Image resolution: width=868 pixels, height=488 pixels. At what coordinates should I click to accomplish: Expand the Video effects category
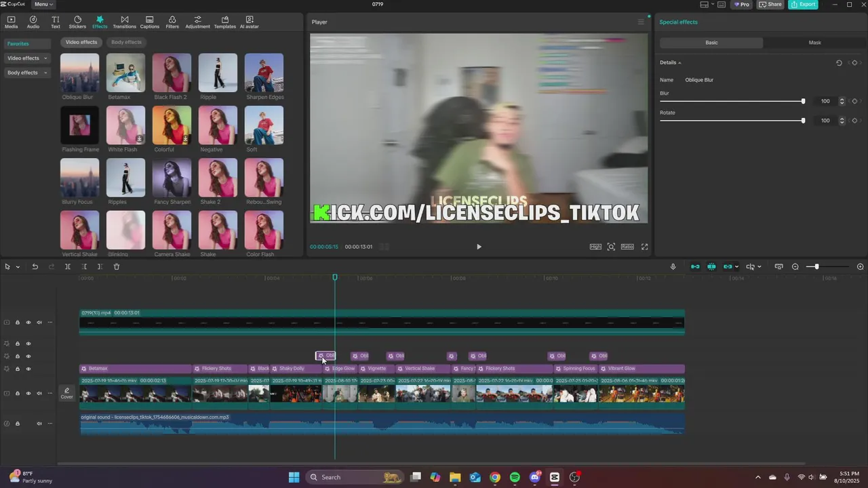(x=27, y=58)
